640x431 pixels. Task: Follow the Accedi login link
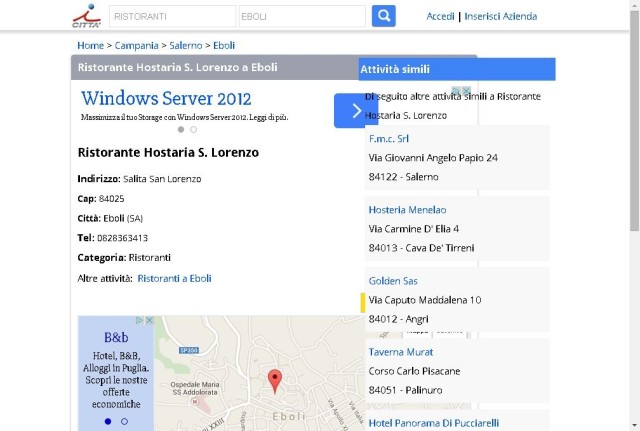click(x=440, y=16)
